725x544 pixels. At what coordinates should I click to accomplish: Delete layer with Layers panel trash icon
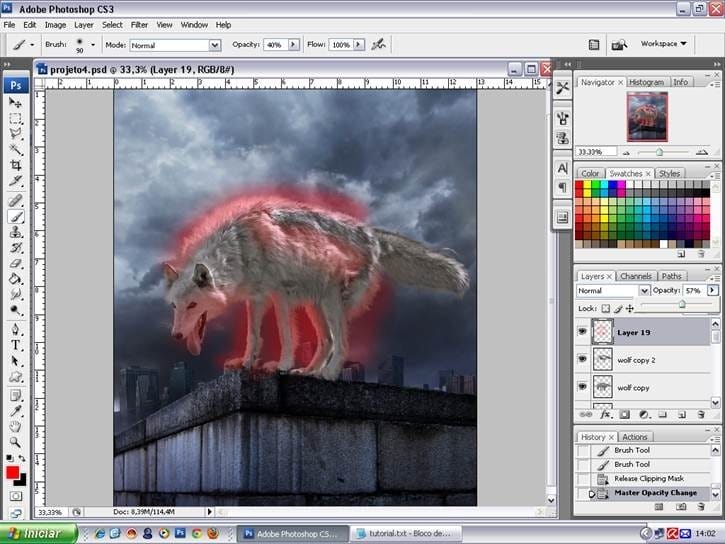(x=701, y=415)
